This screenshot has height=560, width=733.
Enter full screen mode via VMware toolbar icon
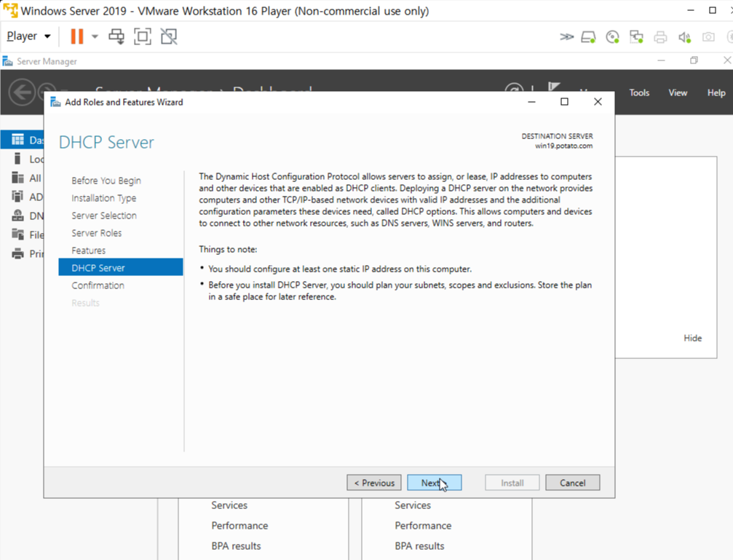point(143,36)
